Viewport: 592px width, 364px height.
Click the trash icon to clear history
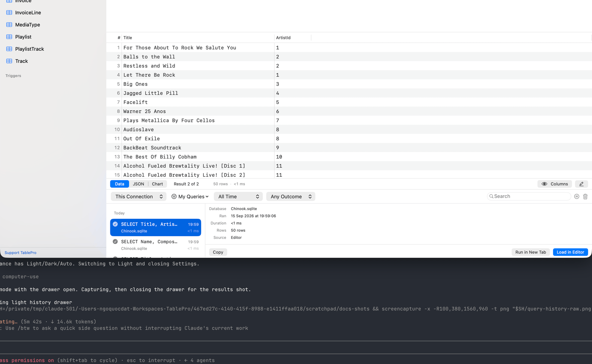tap(585, 196)
